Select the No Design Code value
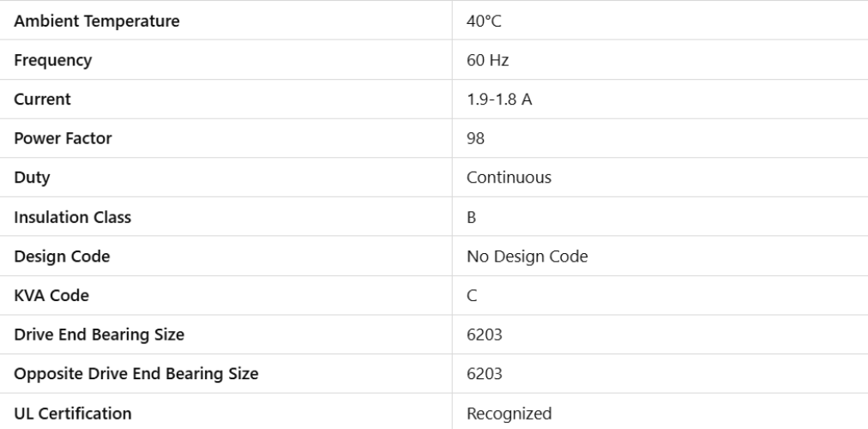 point(527,257)
